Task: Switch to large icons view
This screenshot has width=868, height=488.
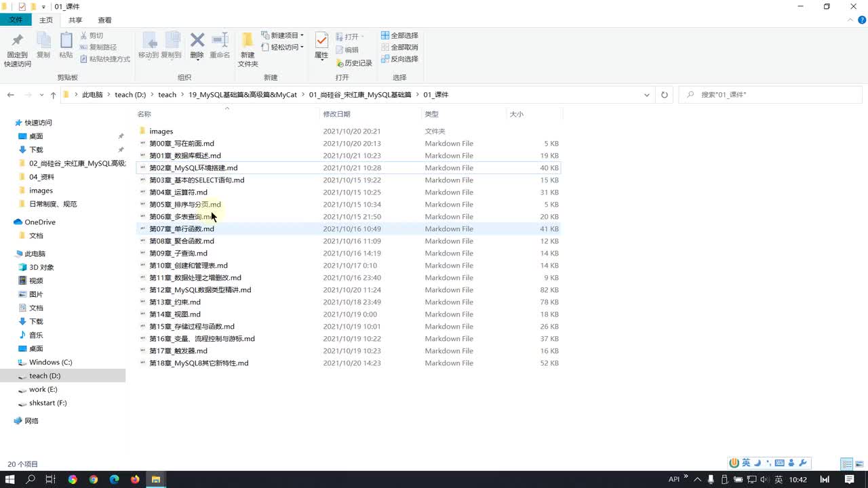Action: (859, 464)
